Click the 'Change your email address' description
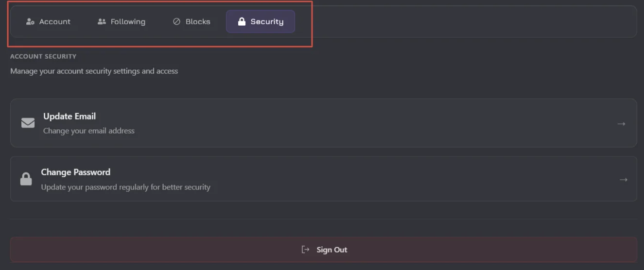Image resolution: width=644 pixels, height=270 pixels. coord(89,131)
